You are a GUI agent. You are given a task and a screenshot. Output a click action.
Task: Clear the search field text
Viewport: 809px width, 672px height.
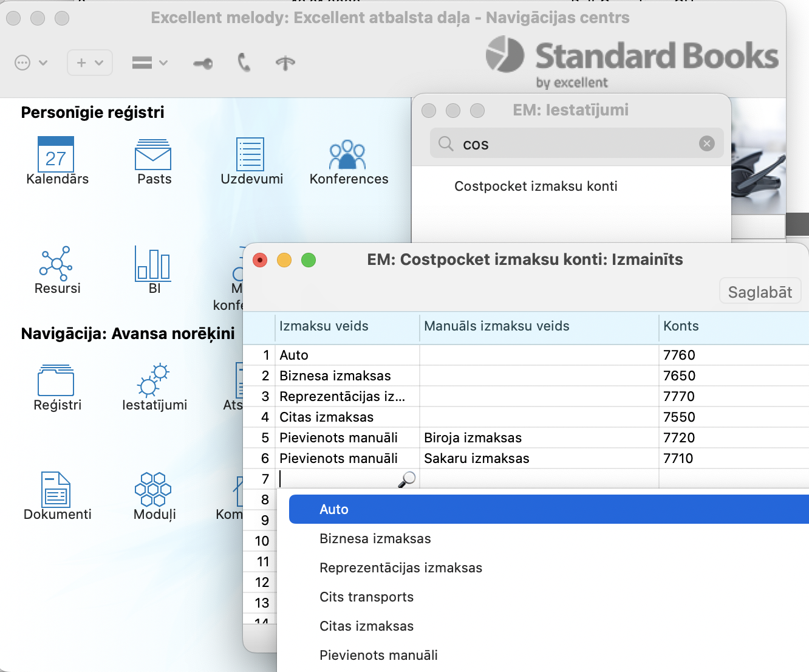(x=706, y=143)
